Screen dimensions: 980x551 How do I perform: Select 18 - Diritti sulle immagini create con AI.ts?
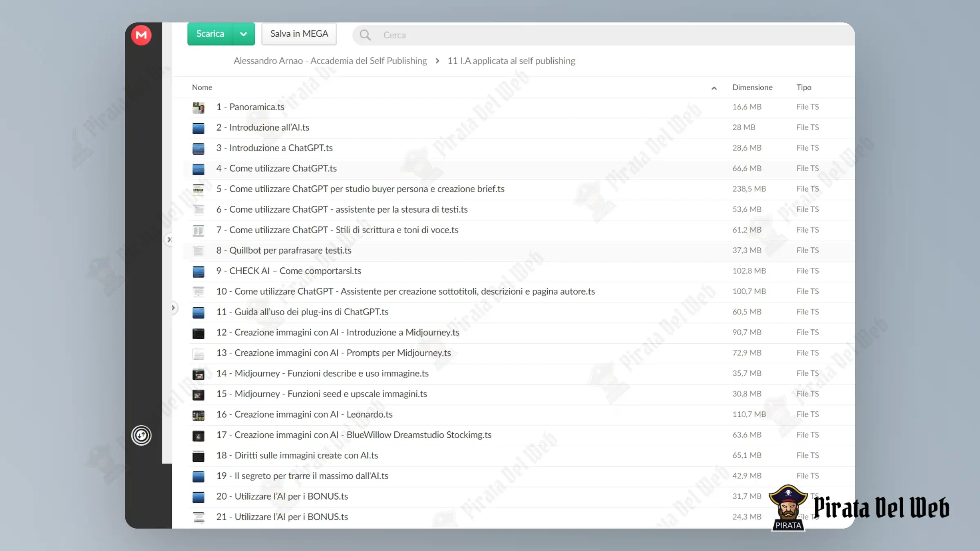coord(297,455)
